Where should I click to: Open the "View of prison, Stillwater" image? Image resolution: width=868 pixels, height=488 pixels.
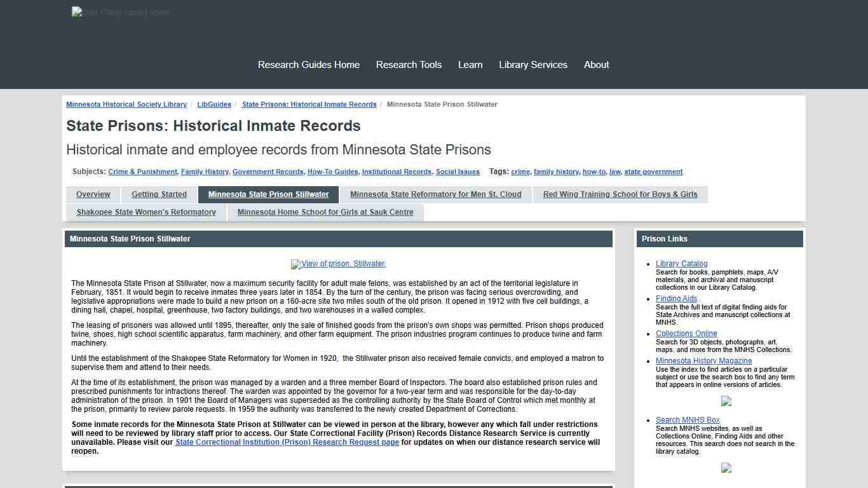338,264
